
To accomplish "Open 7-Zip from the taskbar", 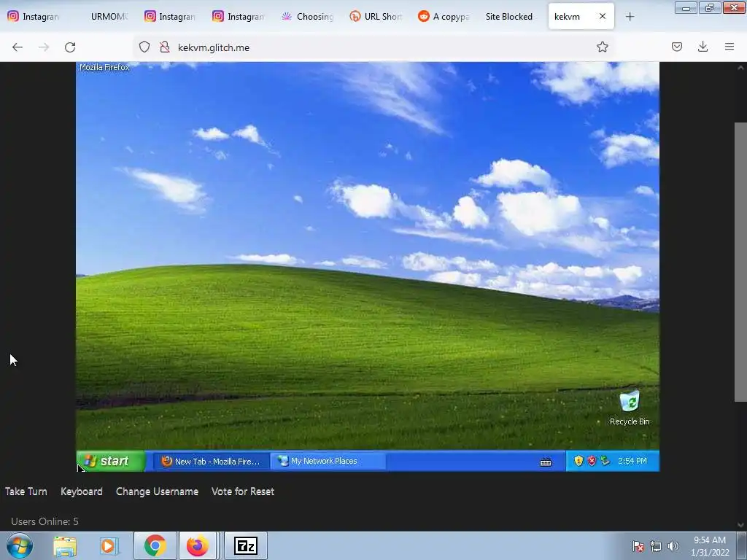I will (x=246, y=545).
